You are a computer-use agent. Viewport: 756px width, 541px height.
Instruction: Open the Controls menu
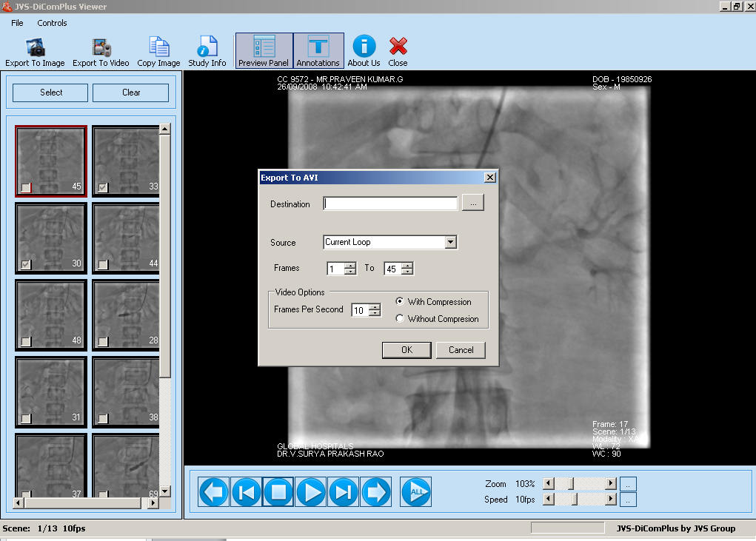(x=52, y=23)
